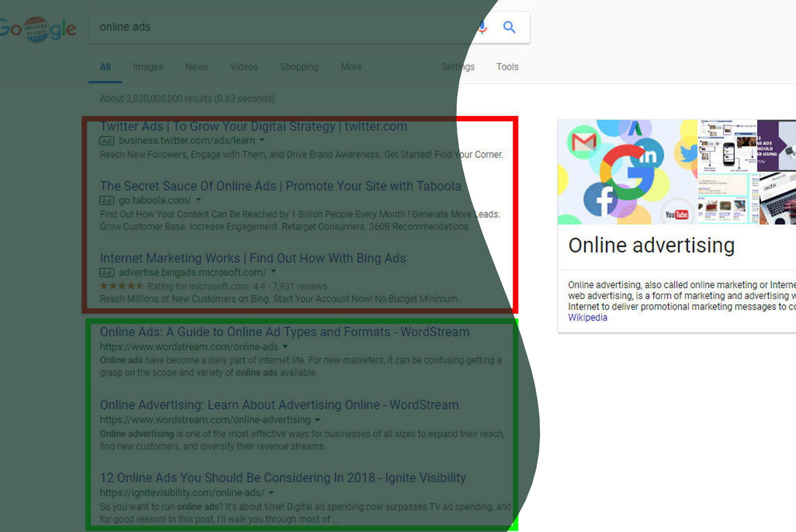Select the All tab
Viewport: 796px width, 532px height.
coord(105,66)
